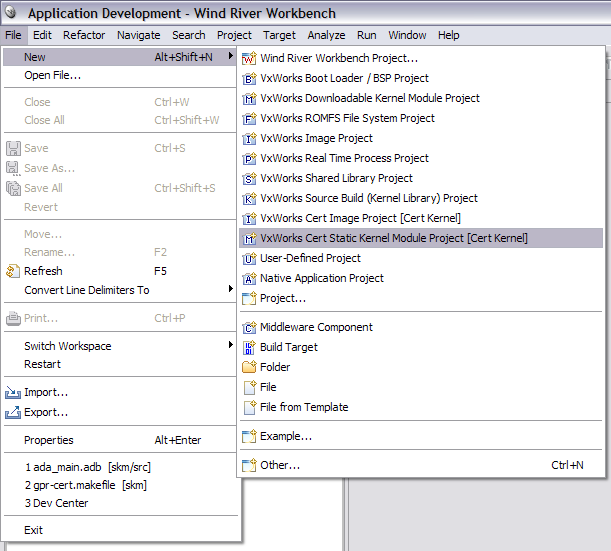This screenshot has width=611, height=551.
Task: Open the File menu
Action: [x=13, y=35]
